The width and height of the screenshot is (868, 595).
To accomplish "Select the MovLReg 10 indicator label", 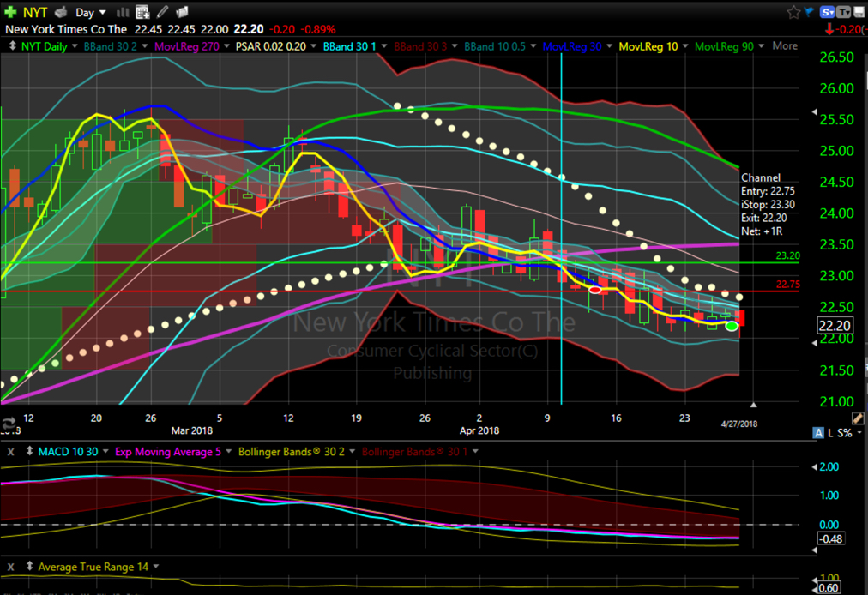I will tap(648, 46).
